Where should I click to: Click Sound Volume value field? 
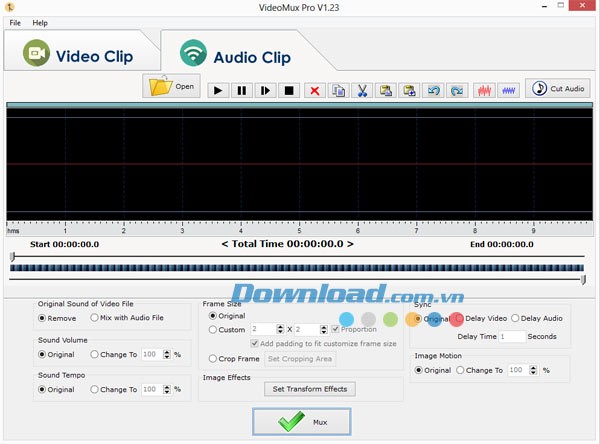[x=152, y=354]
